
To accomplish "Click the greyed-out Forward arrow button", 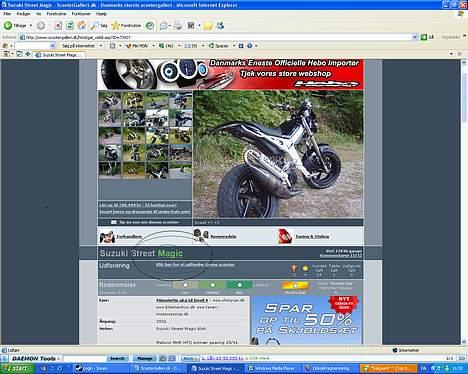I will tap(41, 25).
